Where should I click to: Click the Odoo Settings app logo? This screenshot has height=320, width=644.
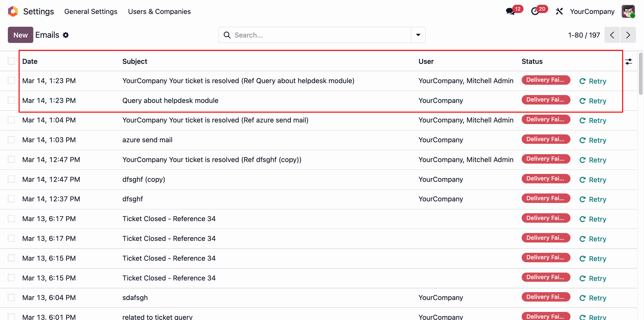click(13, 11)
